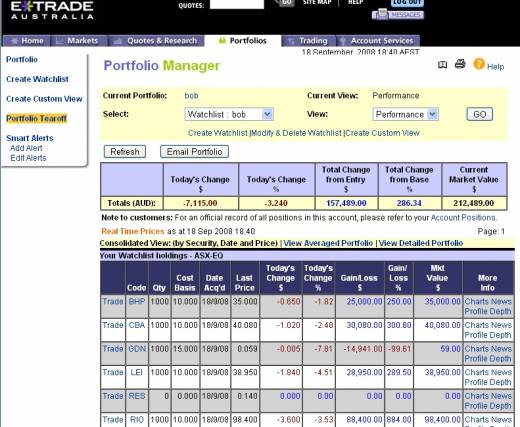Click Trade link for LEI row

click(113, 372)
